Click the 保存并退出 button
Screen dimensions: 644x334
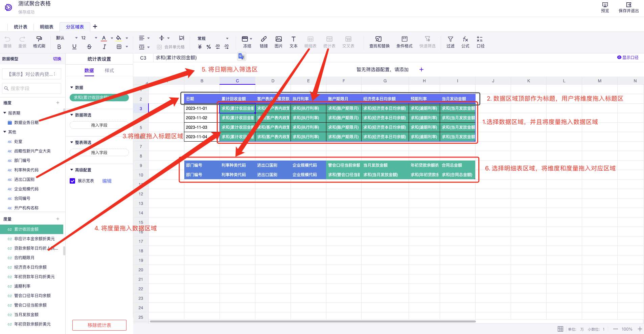point(628,7)
